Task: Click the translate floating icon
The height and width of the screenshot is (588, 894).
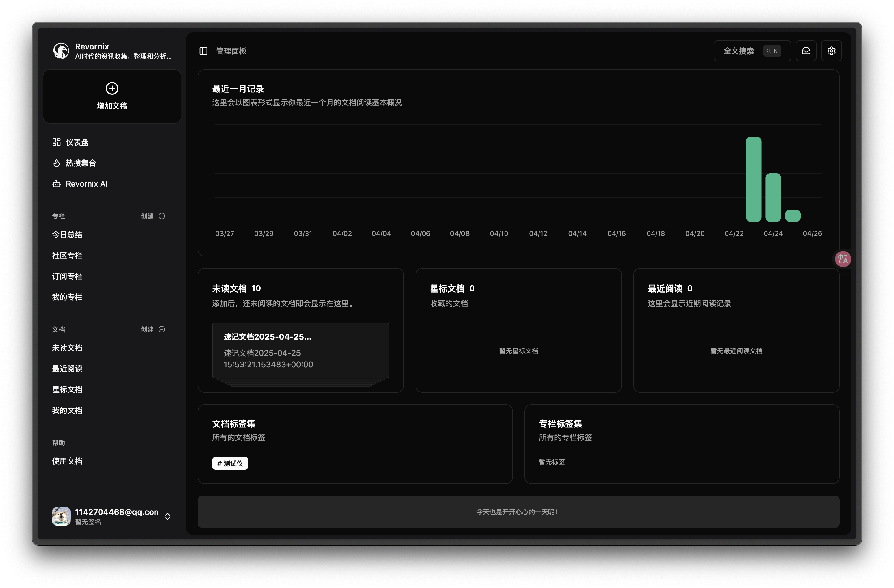Action: pos(843,259)
